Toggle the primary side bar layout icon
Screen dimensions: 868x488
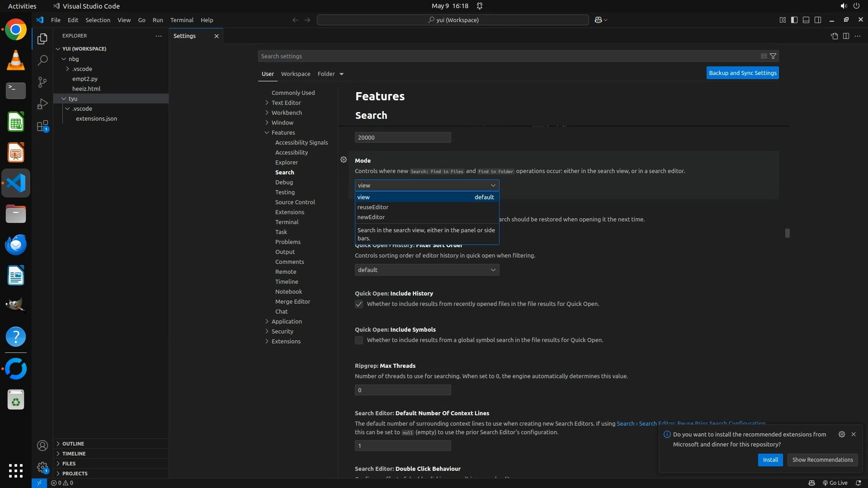click(794, 20)
